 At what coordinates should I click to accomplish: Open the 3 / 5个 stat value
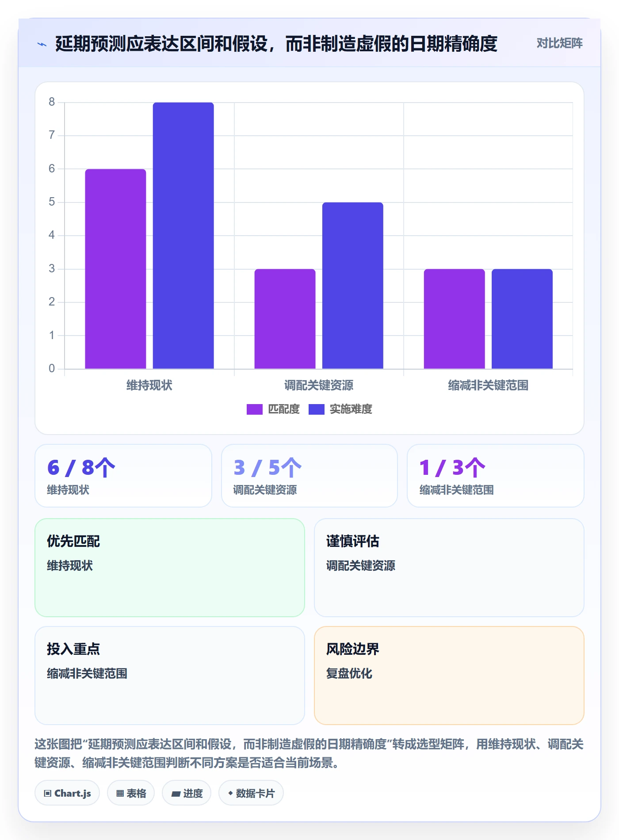point(267,468)
